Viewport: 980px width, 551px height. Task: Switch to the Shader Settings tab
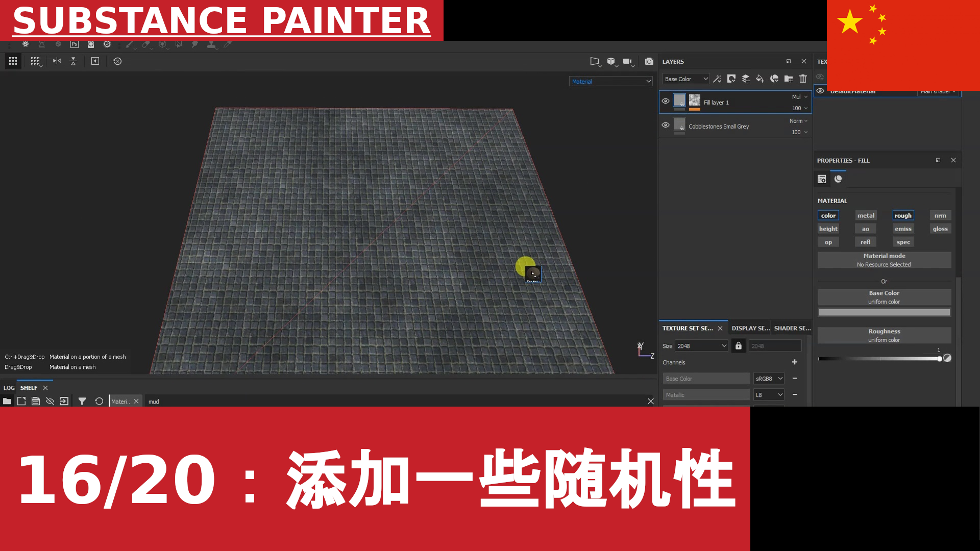[x=792, y=329]
